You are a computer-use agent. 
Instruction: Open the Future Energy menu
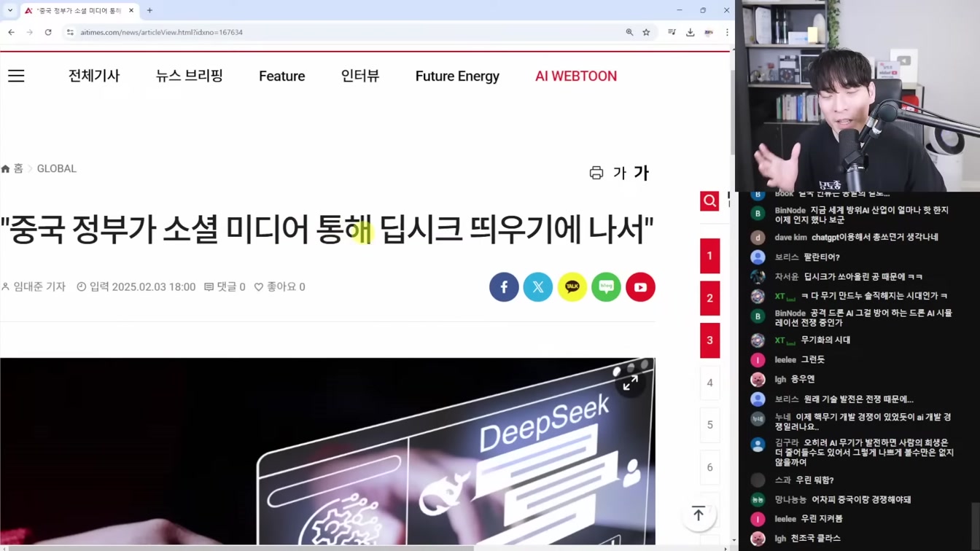click(457, 77)
